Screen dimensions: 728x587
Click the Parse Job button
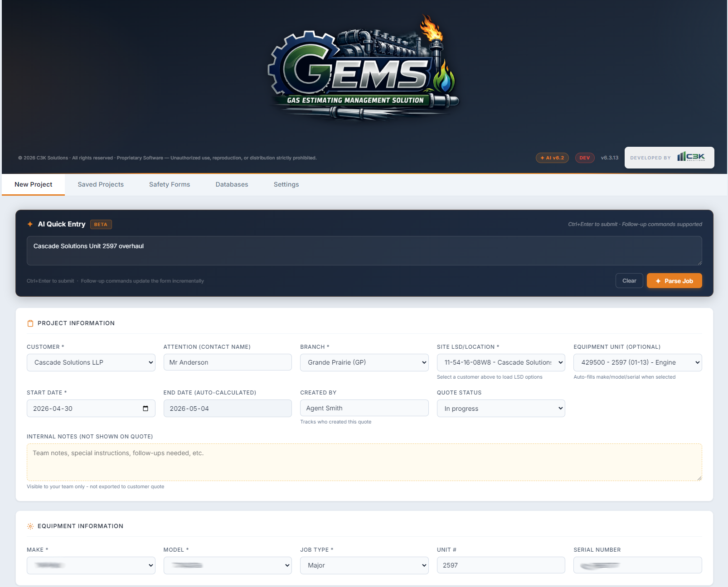674,281
